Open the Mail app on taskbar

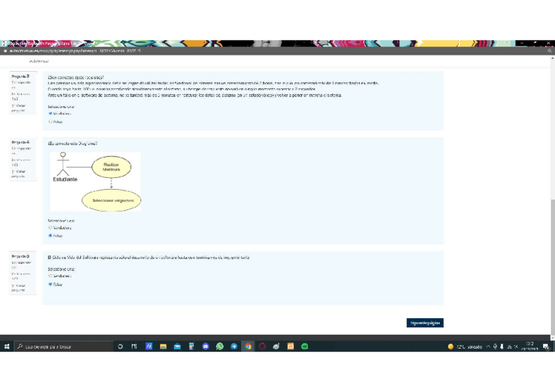click(x=177, y=346)
